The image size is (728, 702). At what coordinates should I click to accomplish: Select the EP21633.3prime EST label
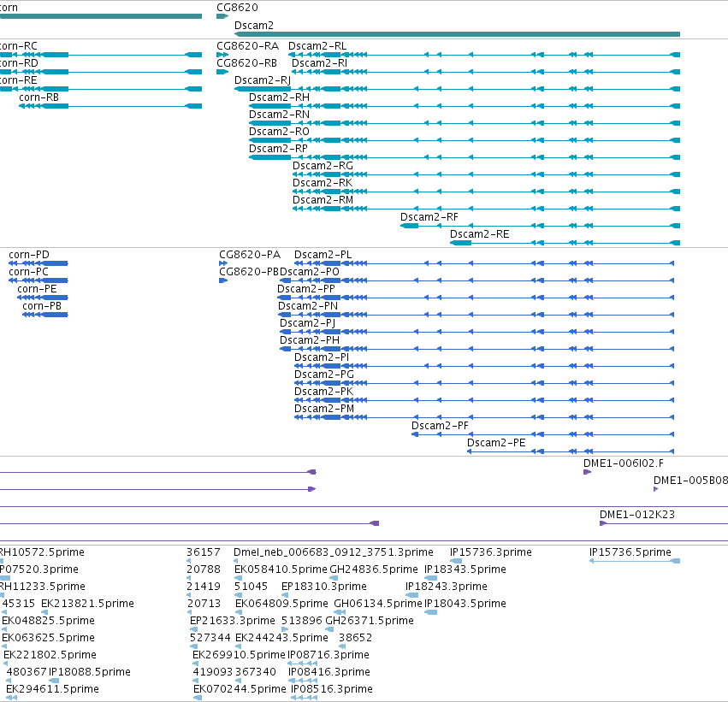[x=233, y=621]
